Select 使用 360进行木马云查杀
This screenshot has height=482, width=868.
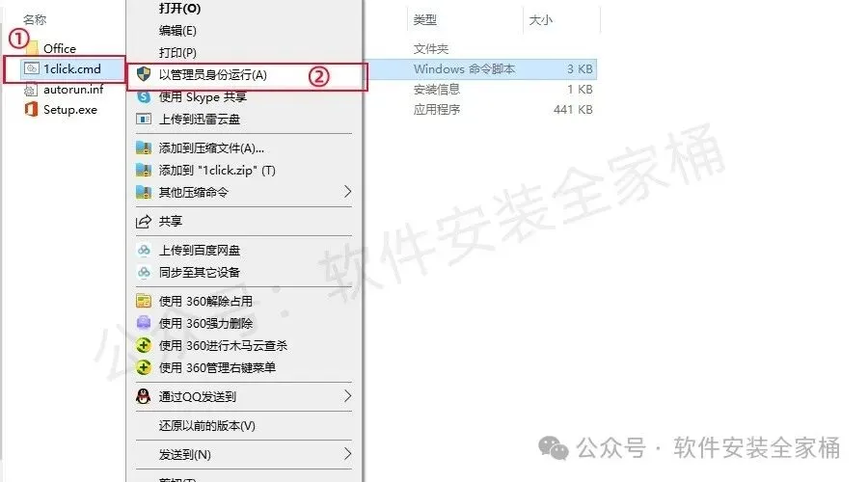223,346
